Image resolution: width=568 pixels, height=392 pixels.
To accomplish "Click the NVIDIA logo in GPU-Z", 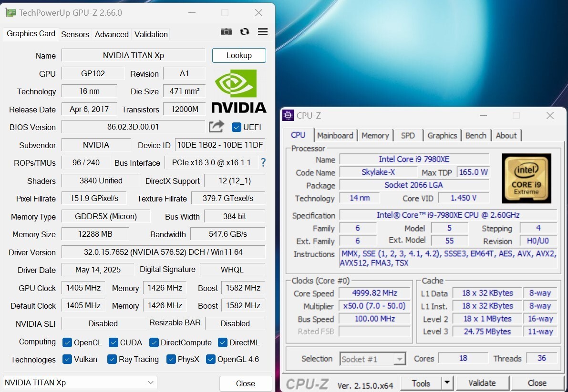I will (239, 91).
